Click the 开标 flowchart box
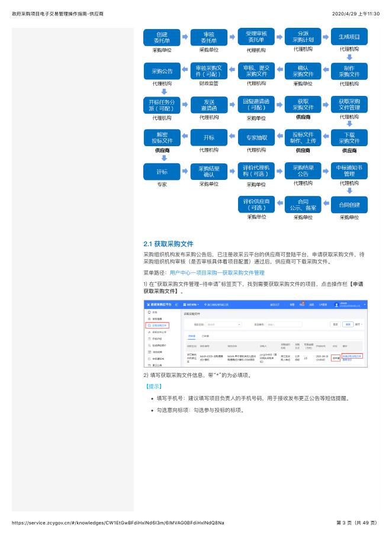 coord(208,138)
